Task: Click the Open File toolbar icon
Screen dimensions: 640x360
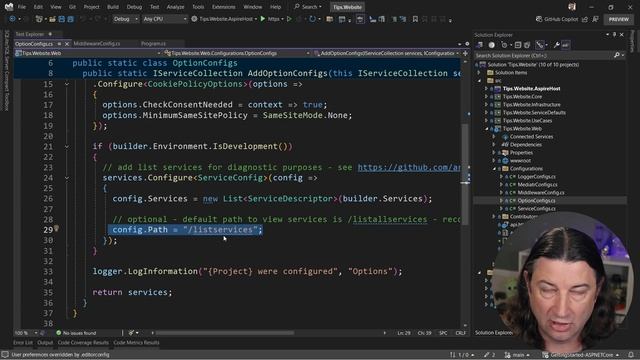Action: point(52,19)
